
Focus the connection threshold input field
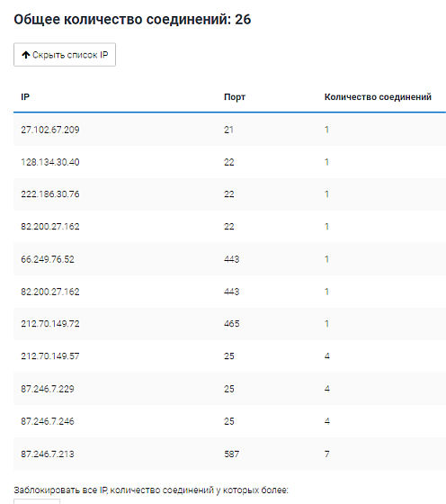pyautogui.click(x=37, y=501)
